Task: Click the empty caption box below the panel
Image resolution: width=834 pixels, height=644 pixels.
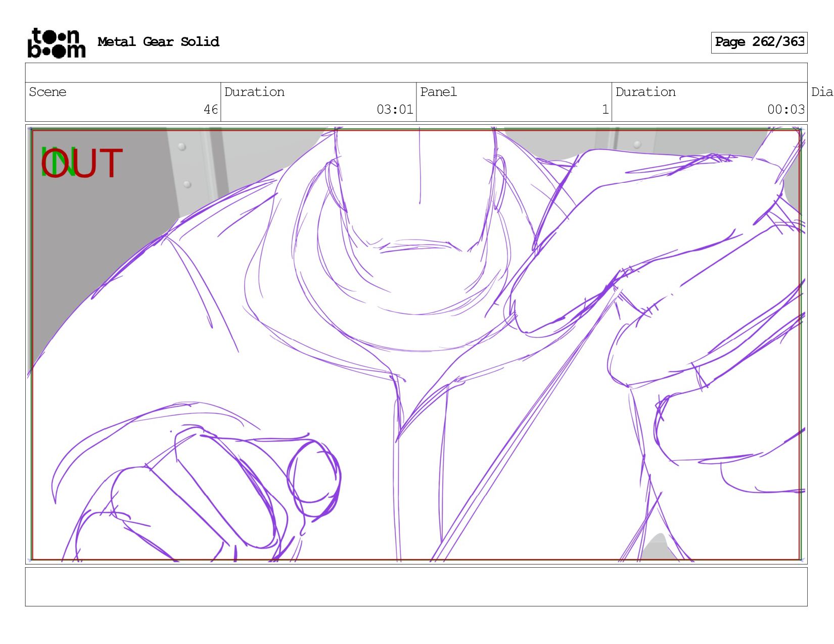Action: coord(416,586)
